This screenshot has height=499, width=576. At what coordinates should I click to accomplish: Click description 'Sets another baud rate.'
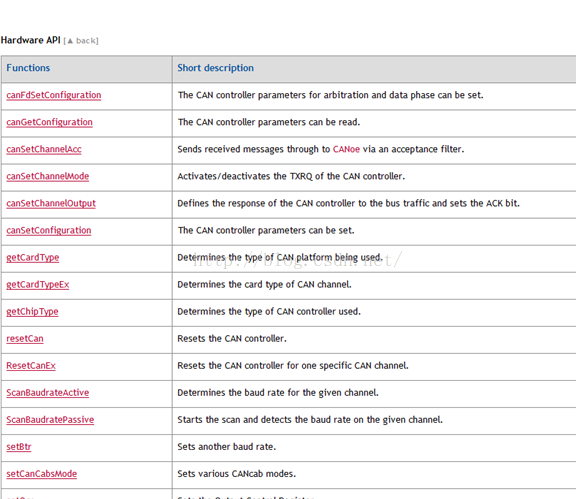click(x=226, y=447)
